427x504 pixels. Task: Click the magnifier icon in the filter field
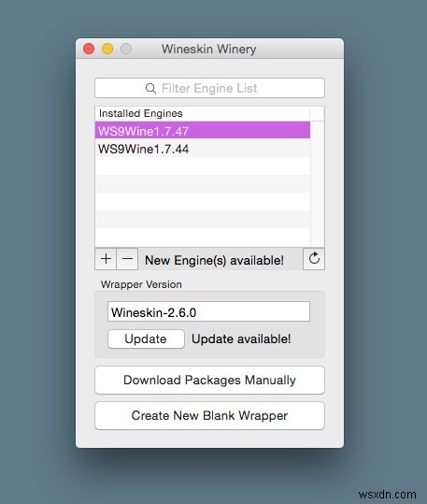click(150, 88)
